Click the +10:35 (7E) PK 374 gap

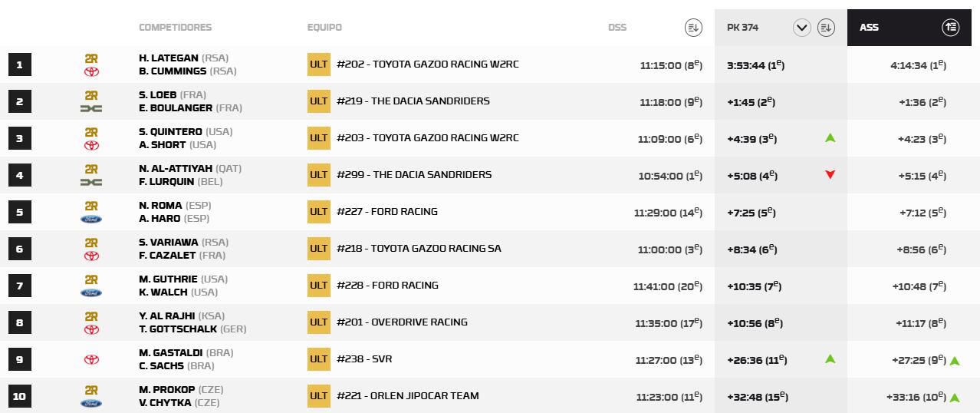[754, 286]
